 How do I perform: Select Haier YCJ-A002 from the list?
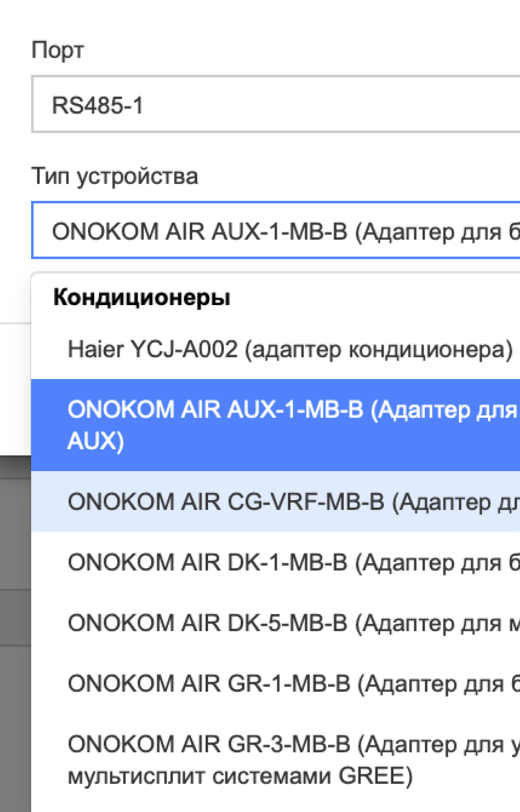click(290, 349)
